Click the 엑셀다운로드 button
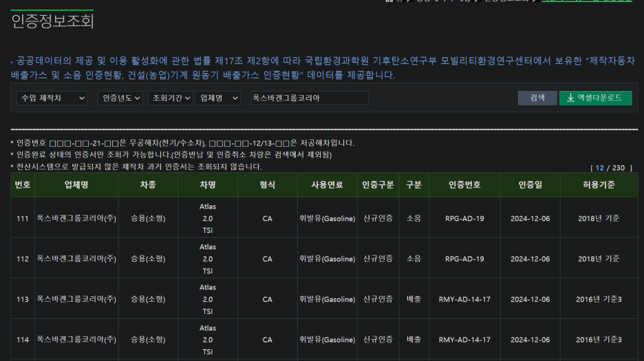 click(x=596, y=98)
